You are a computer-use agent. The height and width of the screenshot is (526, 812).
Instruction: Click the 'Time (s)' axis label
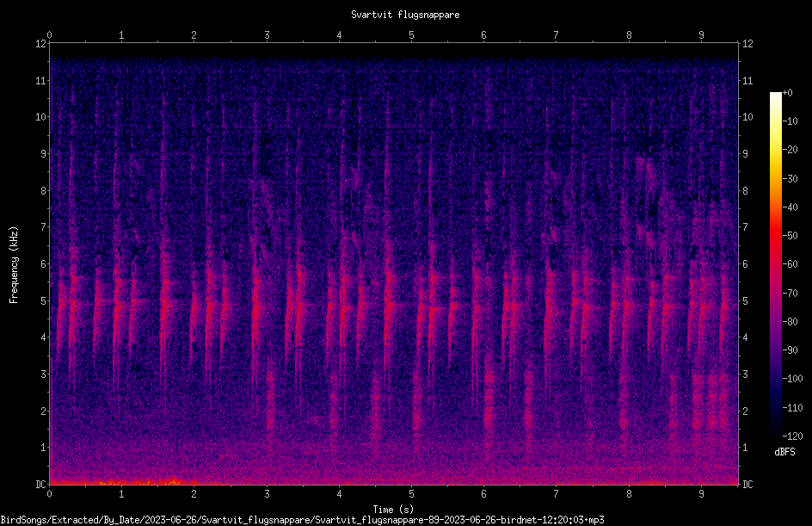(x=393, y=510)
